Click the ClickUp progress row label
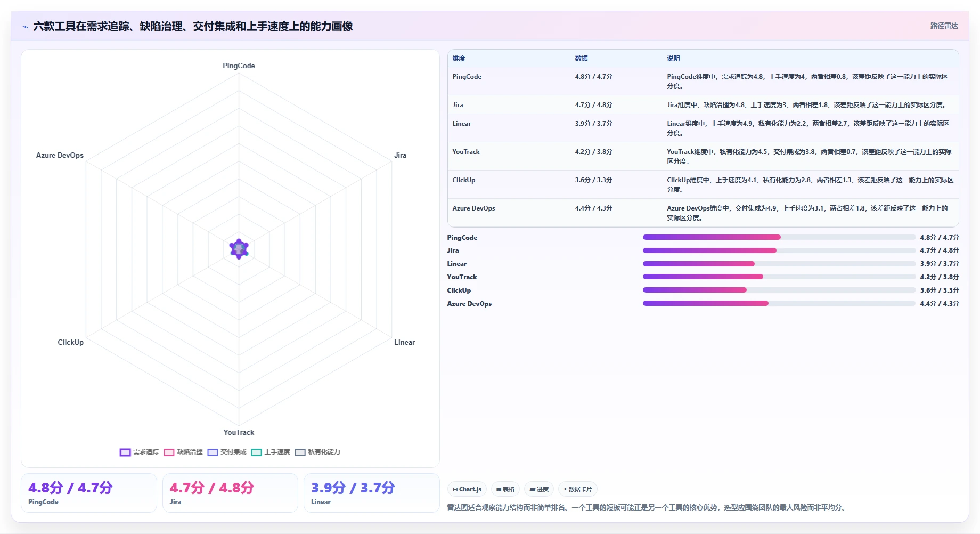 pos(459,290)
